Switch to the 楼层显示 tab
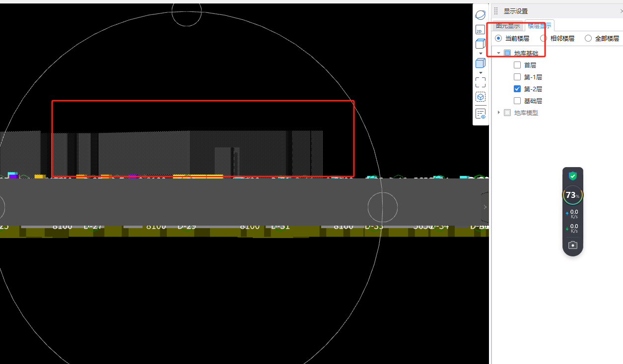The width and height of the screenshot is (623, 364). pyautogui.click(x=539, y=26)
